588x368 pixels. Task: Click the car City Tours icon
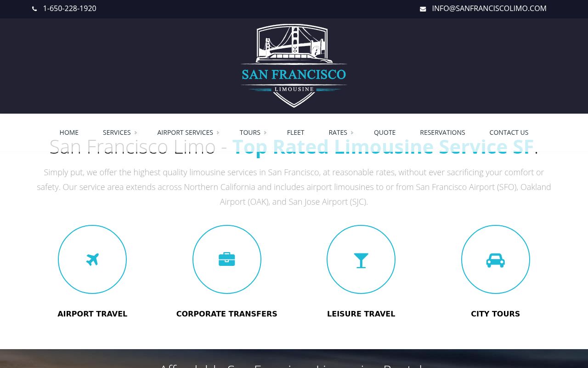(495, 260)
